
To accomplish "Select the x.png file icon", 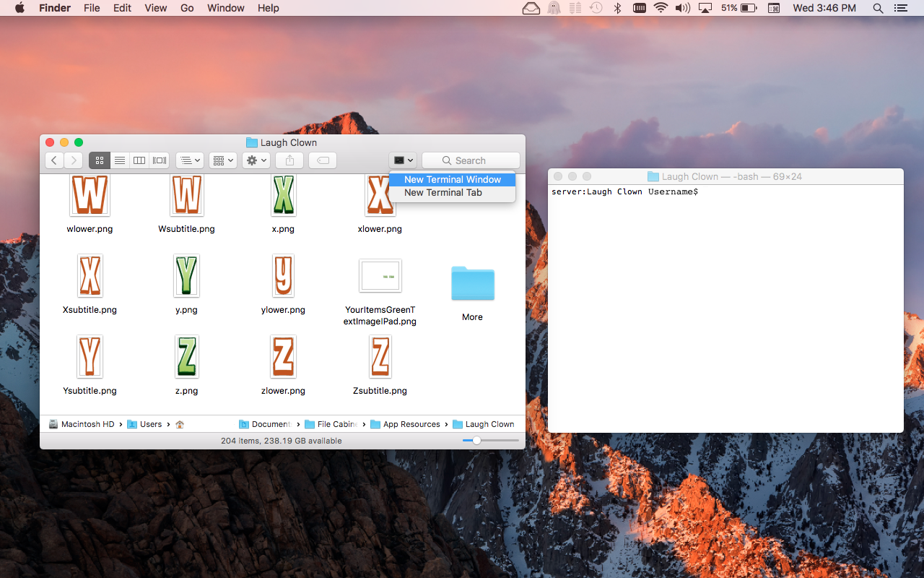I will (x=283, y=195).
